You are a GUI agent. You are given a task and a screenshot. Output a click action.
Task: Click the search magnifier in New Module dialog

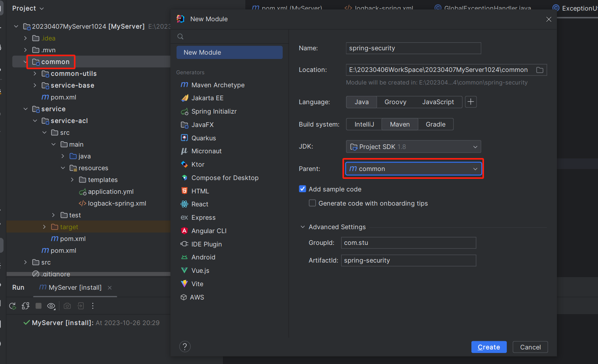(x=180, y=37)
